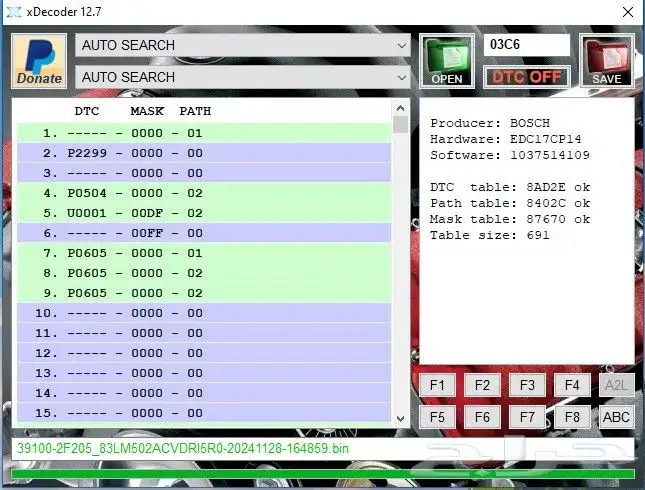
Task: Open a file with the green OPEN folder
Action: coord(447,61)
